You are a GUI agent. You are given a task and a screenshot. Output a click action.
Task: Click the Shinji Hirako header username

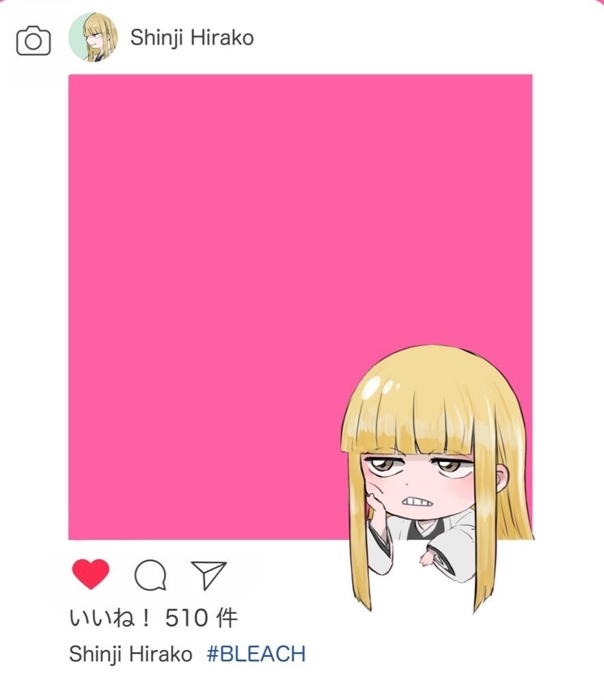click(x=192, y=38)
